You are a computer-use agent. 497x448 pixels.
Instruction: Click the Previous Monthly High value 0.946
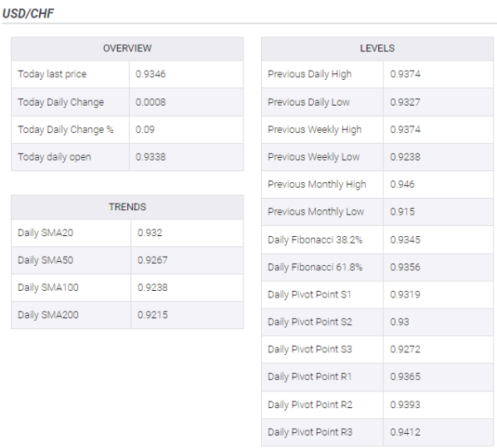tap(402, 184)
